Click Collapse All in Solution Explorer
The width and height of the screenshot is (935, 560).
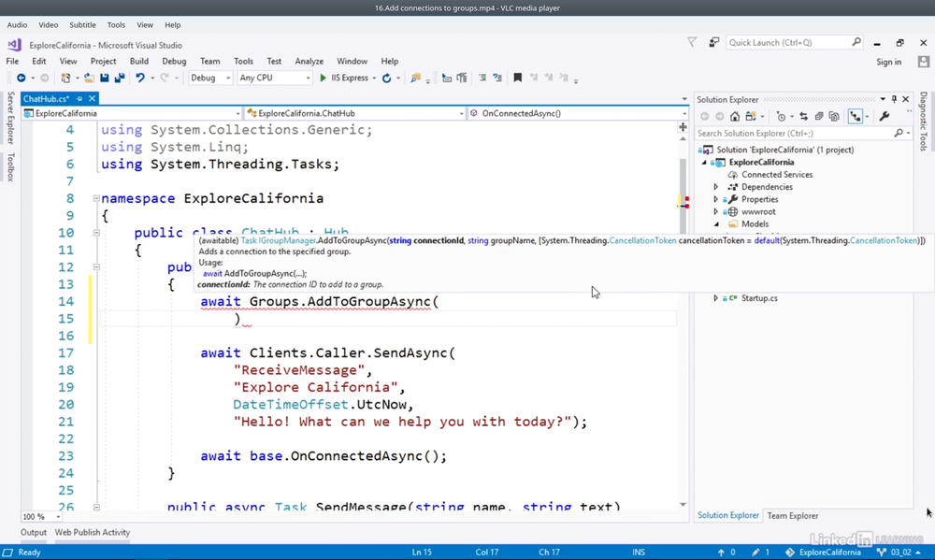click(819, 116)
